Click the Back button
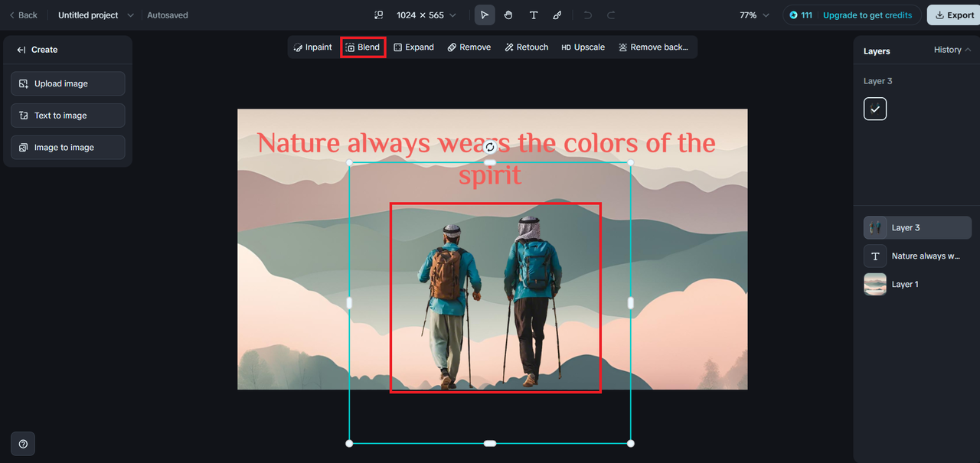This screenshot has height=463, width=980. [23, 15]
